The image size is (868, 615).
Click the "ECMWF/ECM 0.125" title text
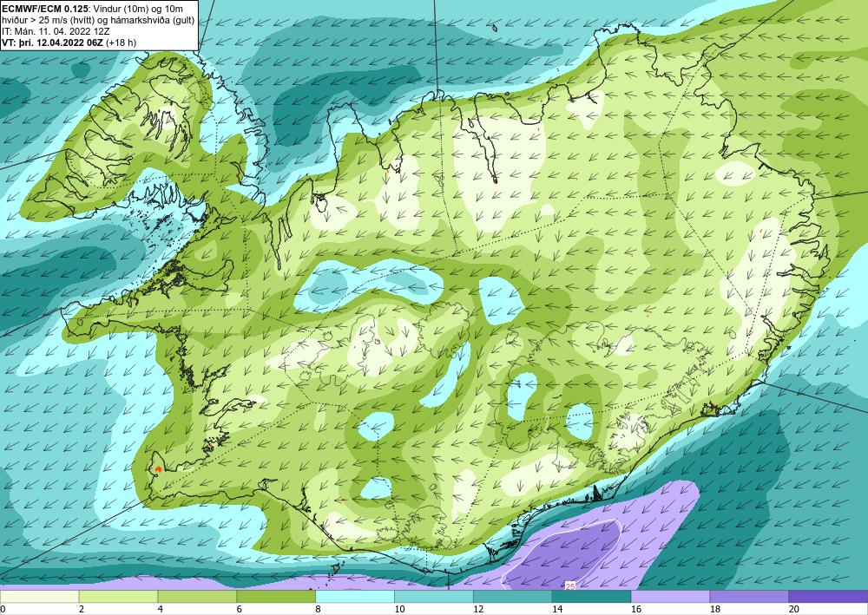pyautogui.click(x=44, y=9)
